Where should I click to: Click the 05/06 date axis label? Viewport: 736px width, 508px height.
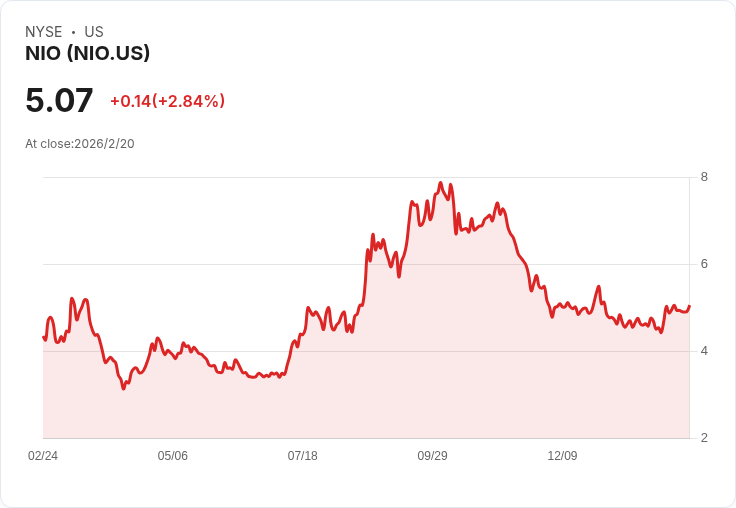coord(173,456)
